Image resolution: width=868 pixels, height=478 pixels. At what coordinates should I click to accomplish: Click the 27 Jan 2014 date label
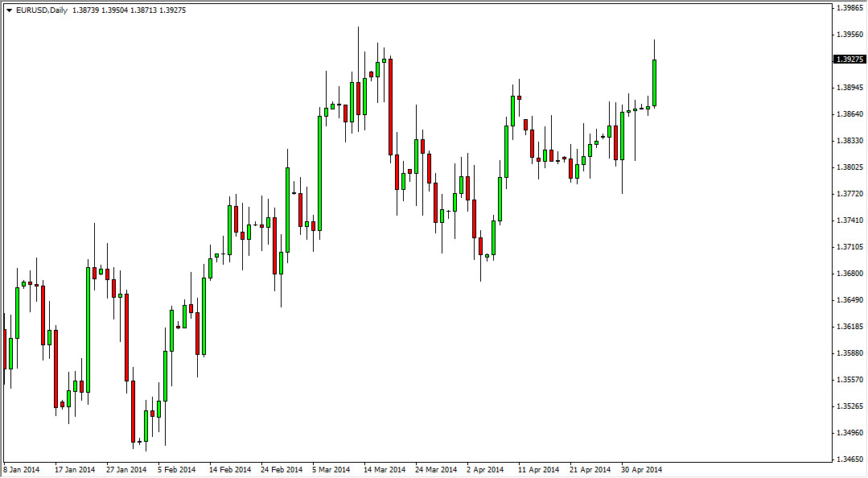pos(126,470)
